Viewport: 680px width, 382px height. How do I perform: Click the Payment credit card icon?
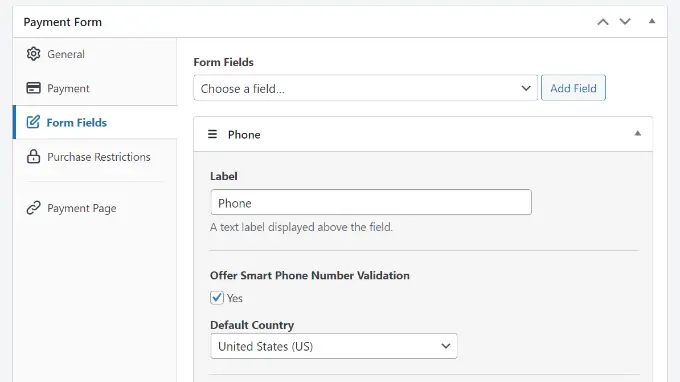[x=33, y=88]
